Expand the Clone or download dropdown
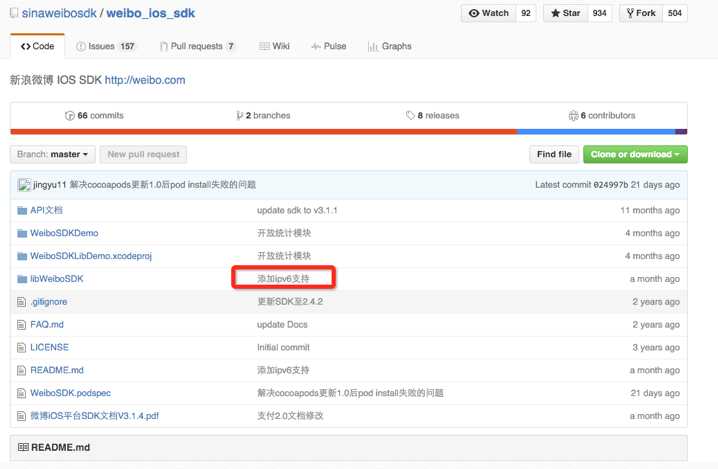The image size is (718, 469). (635, 154)
